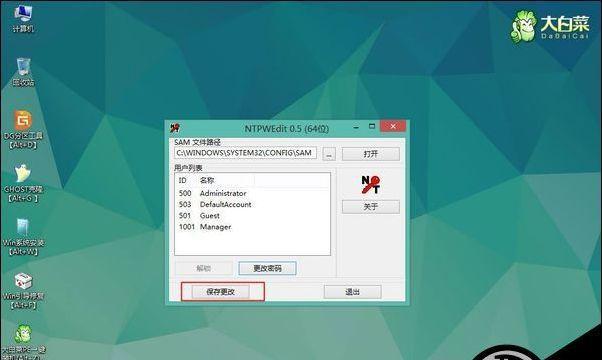The height and width of the screenshot is (360, 602).
Task: Click the NTPWEdit title bar icon
Action: coord(175,128)
